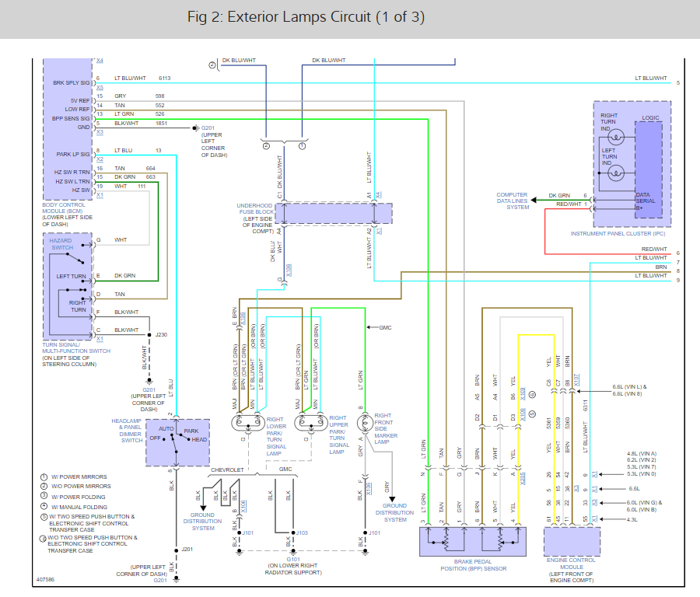Click the HZ SW R TRN pin label
This screenshot has height=597, width=700.
tap(72, 173)
